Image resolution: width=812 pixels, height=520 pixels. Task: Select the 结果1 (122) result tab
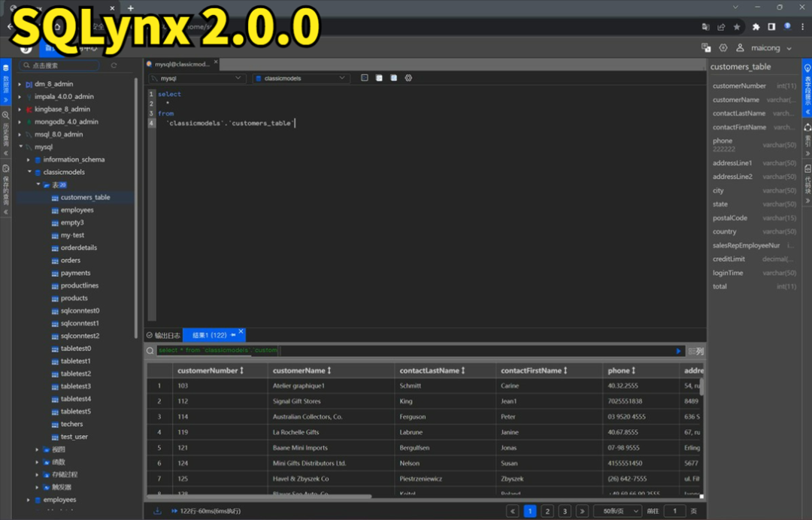click(x=209, y=335)
